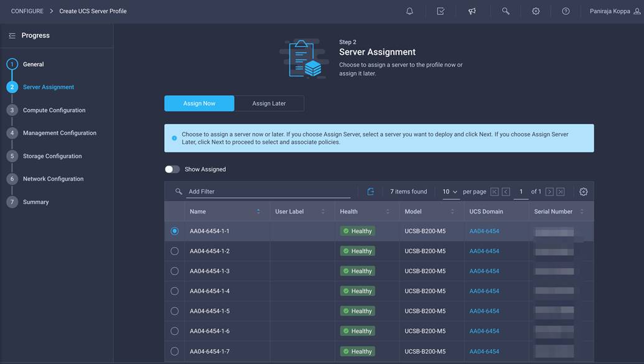
Task: Sort the table by Serial Number arrows
Action: [x=582, y=212]
